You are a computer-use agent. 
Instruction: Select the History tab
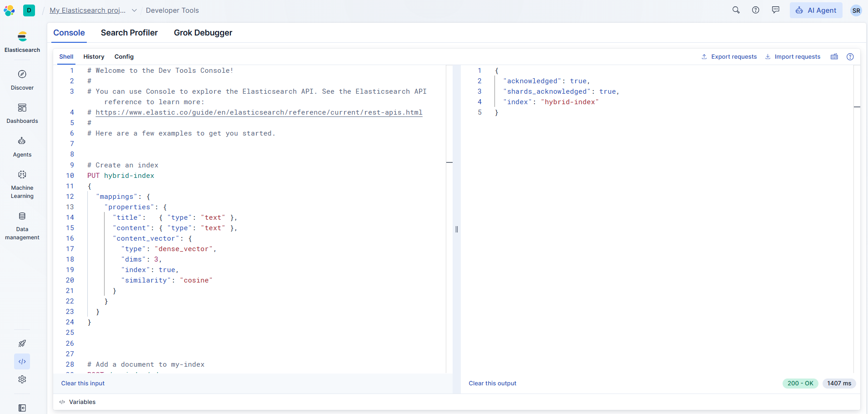(x=94, y=57)
